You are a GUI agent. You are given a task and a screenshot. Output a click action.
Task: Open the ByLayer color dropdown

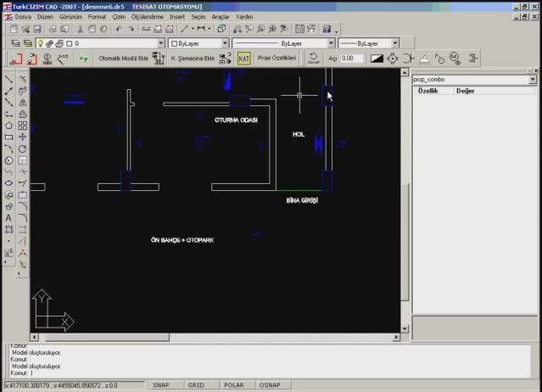(x=225, y=43)
